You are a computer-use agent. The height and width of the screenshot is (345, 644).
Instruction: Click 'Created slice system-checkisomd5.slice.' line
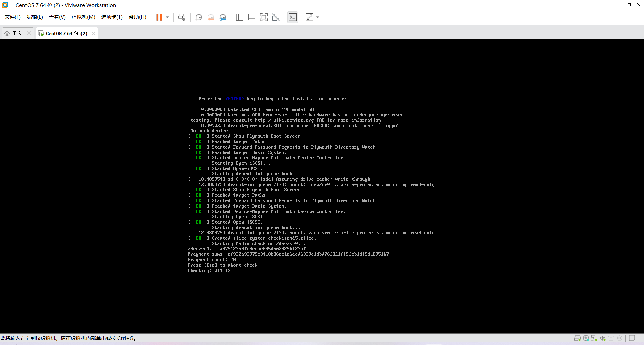pos(264,238)
